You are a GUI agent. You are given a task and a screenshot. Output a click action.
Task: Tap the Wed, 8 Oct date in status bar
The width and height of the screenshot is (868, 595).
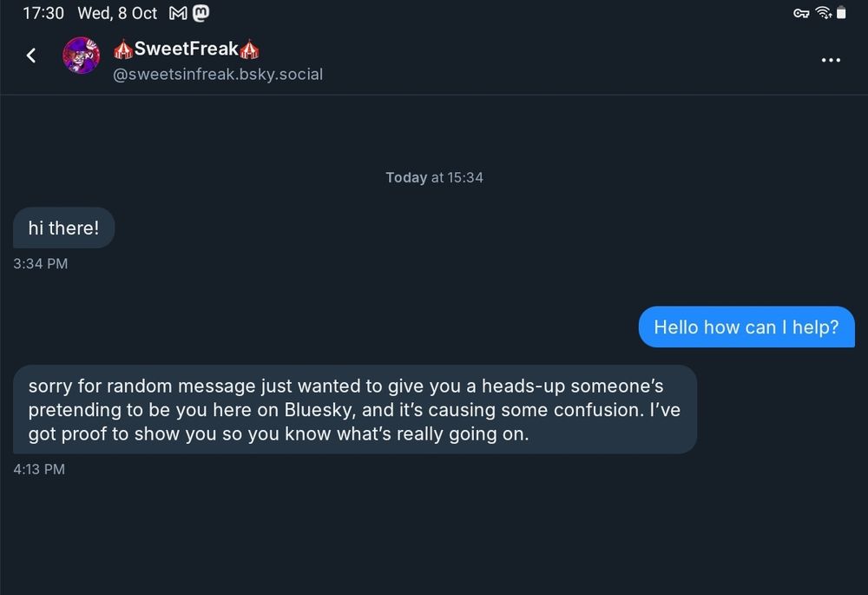point(117,13)
